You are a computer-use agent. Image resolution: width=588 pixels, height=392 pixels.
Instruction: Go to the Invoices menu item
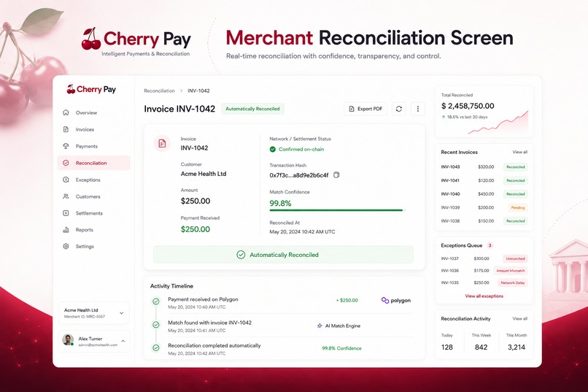94,129
